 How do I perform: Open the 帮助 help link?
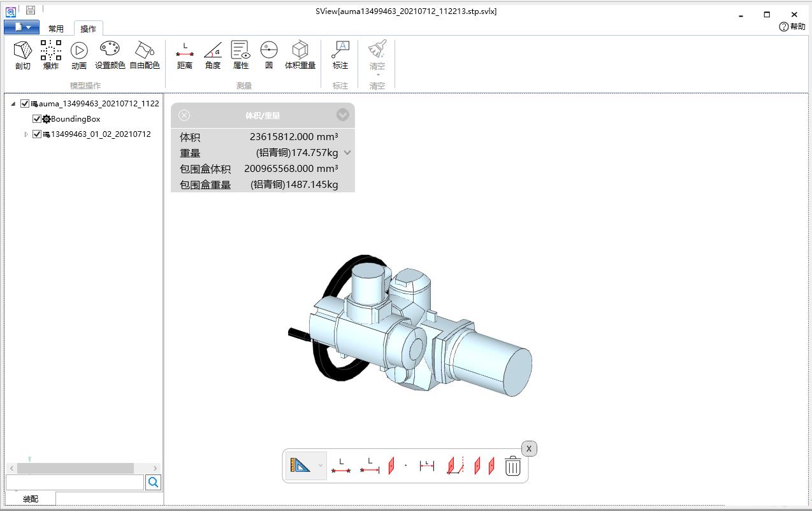[x=792, y=27]
